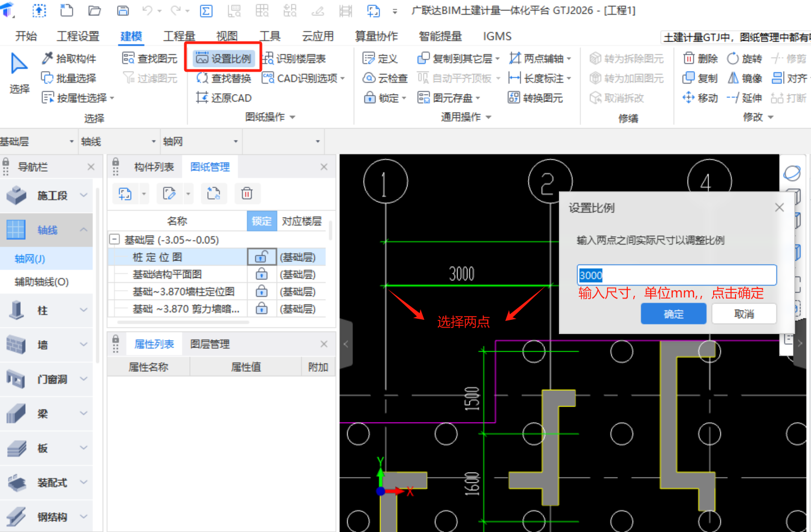Click the 锁定 column header
The width and height of the screenshot is (811, 532).
pyautogui.click(x=261, y=221)
